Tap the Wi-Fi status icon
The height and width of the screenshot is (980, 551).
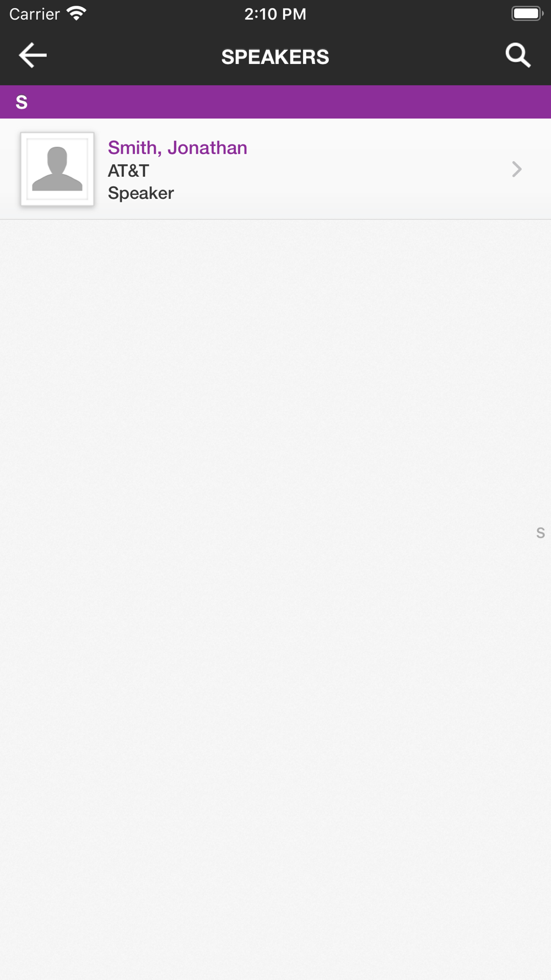[77, 14]
